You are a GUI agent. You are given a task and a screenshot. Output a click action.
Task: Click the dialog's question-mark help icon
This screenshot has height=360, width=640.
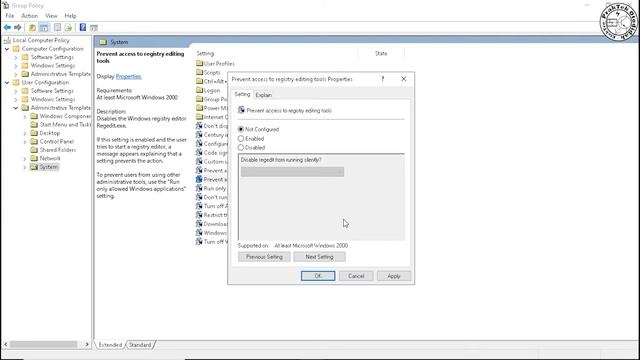[382, 79]
